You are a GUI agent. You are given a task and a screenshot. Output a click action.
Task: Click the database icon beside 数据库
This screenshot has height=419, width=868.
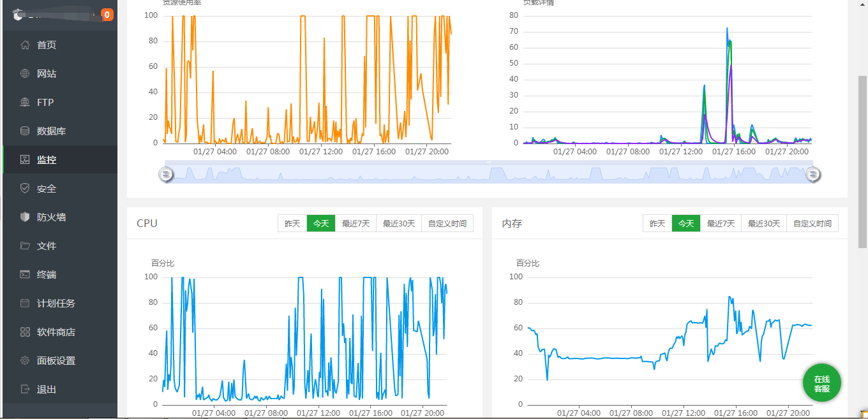pos(25,131)
